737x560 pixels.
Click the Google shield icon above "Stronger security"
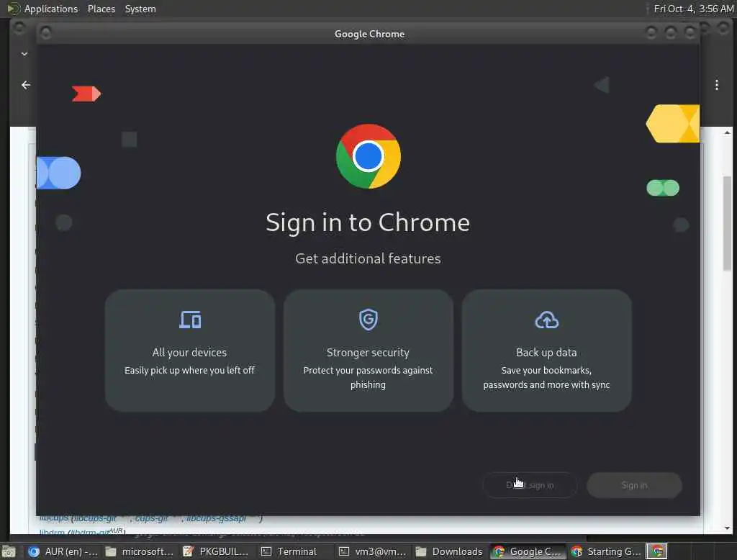coord(368,320)
